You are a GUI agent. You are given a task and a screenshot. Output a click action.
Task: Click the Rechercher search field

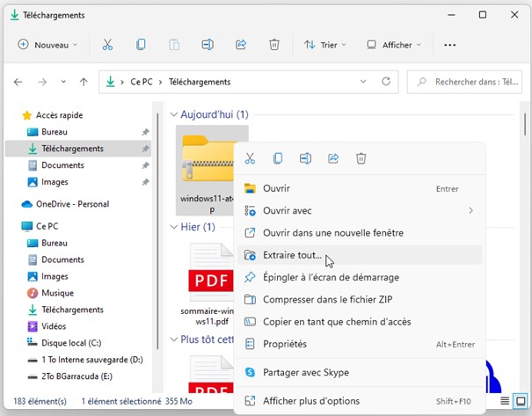475,82
